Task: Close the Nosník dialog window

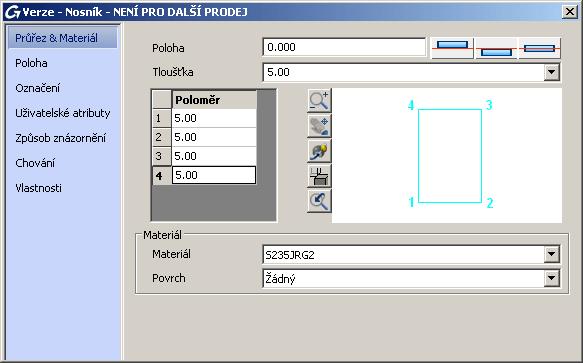Action: (x=570, y=12)
